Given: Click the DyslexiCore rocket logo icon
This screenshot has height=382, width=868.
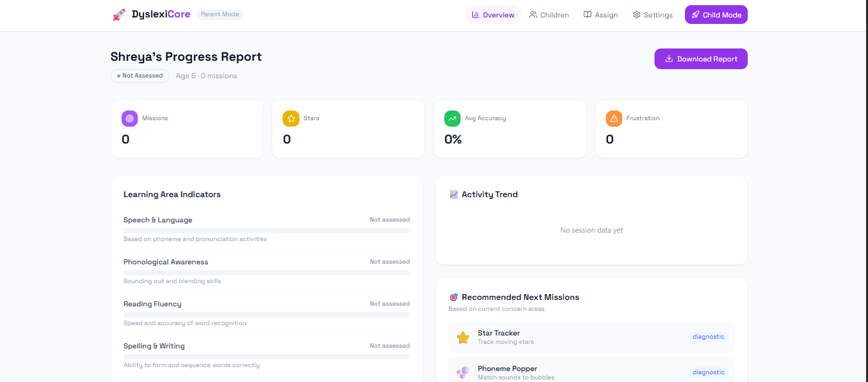Looking at the screenshot, I should click(x=119, y=15).
